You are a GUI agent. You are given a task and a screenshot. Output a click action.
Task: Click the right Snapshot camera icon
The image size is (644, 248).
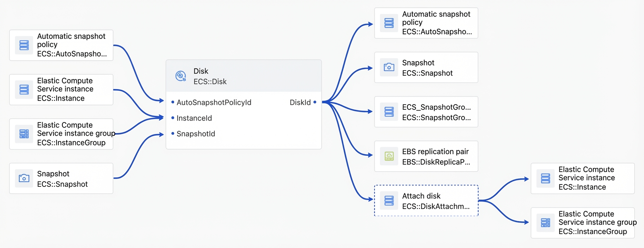(389, 67)
